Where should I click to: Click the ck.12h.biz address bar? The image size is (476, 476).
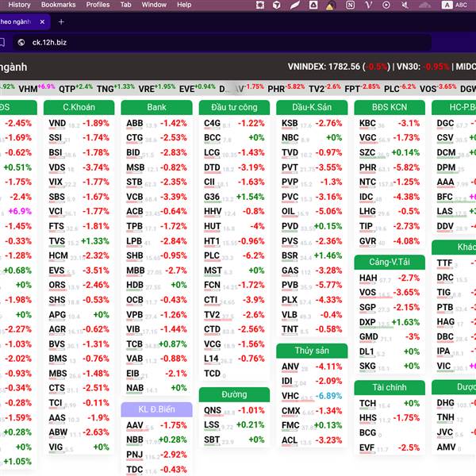coord(221,43)
